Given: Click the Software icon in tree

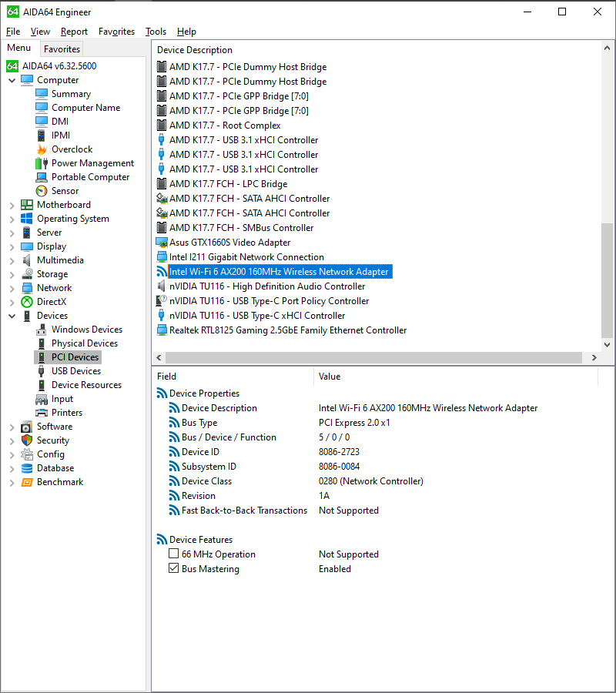Looking at the screenshot, I should 27,427.
